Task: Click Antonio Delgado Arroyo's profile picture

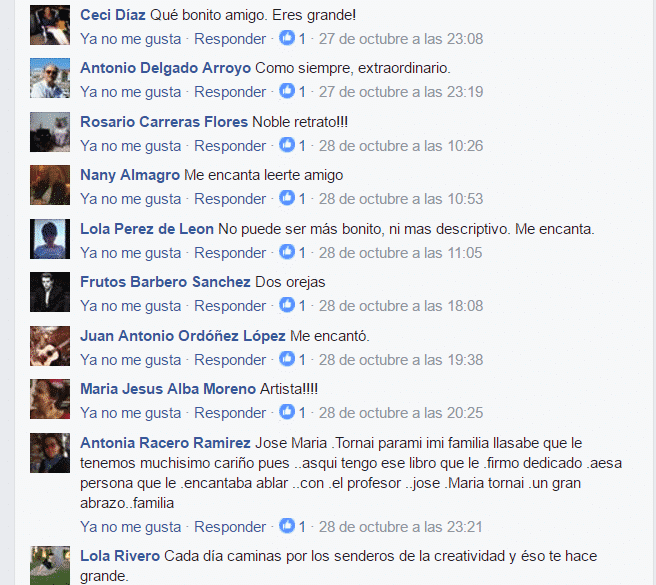Action: [x=50, y=78]
